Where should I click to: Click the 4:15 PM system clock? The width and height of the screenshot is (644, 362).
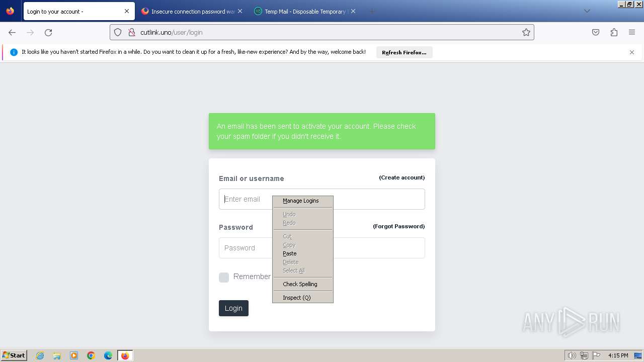coord(618,355)
